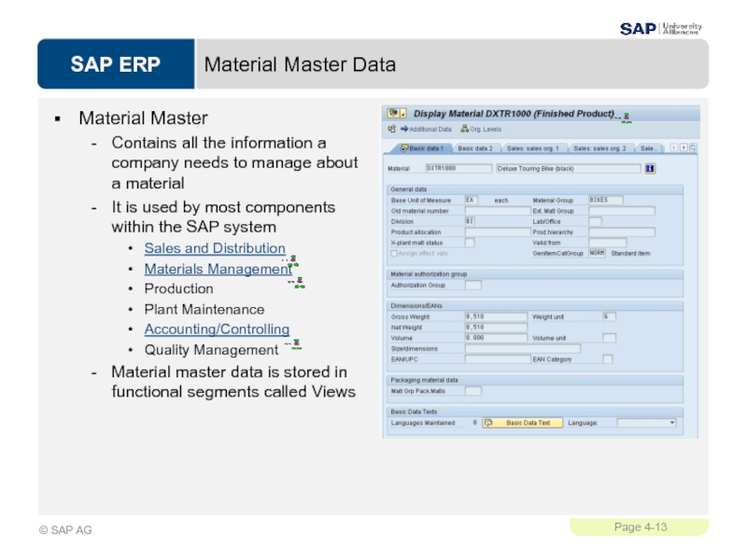Click the SAP University Alliances logo
Viewport: 747px width, 560px height.
click(x=660, y=29)
